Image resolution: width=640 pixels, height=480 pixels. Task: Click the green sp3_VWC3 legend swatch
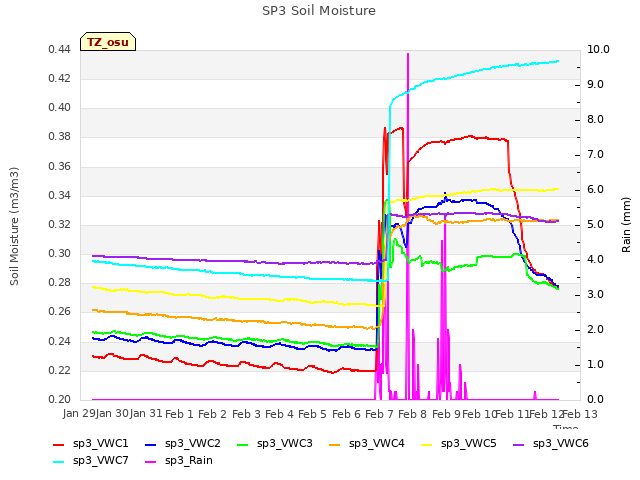243,444
